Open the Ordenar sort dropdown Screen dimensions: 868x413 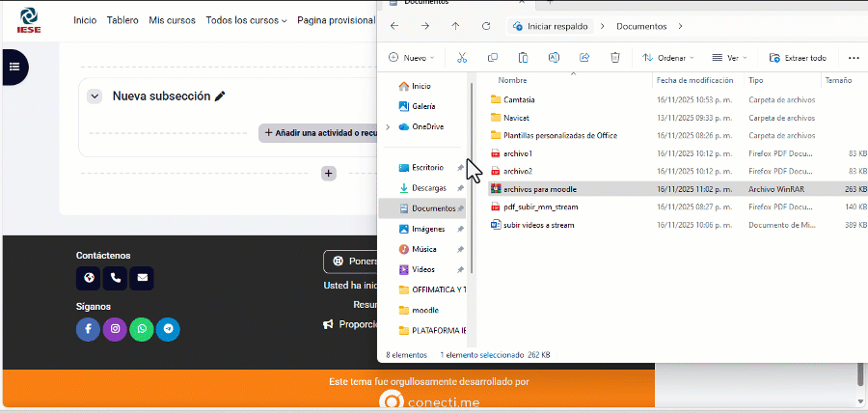(x=667, y=58)
